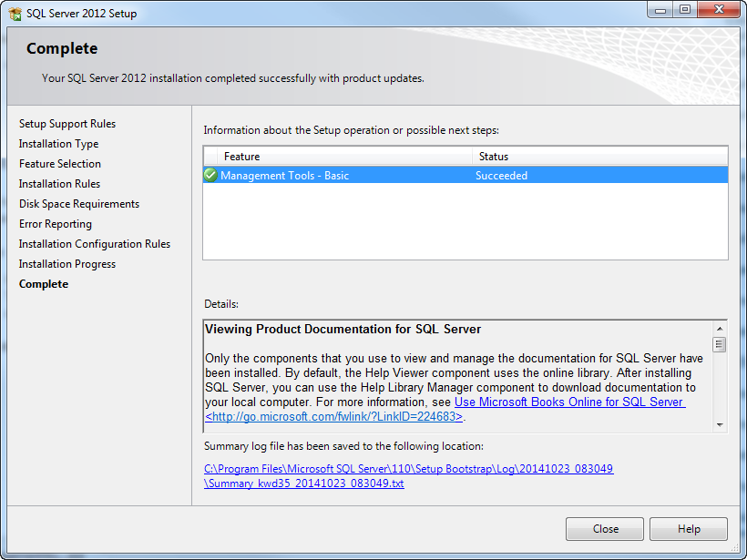747x560 pixels.
Task: Maximize the setup window
Action: coord(684,9)
